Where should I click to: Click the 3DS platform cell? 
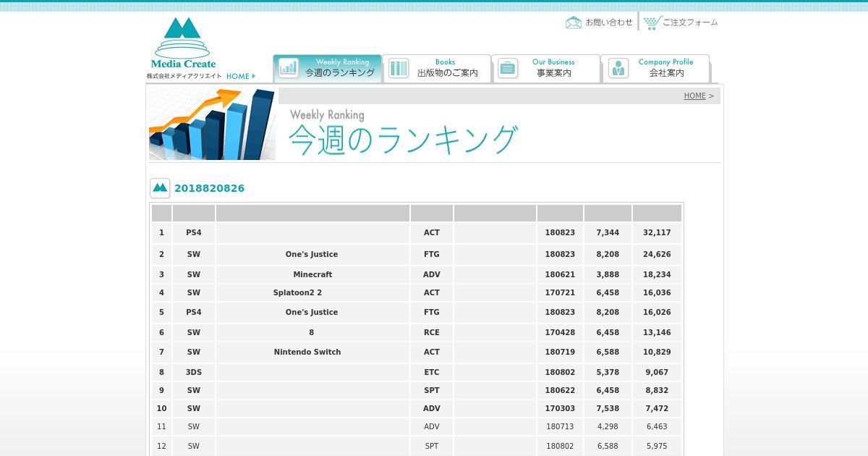tap(194, 372)
